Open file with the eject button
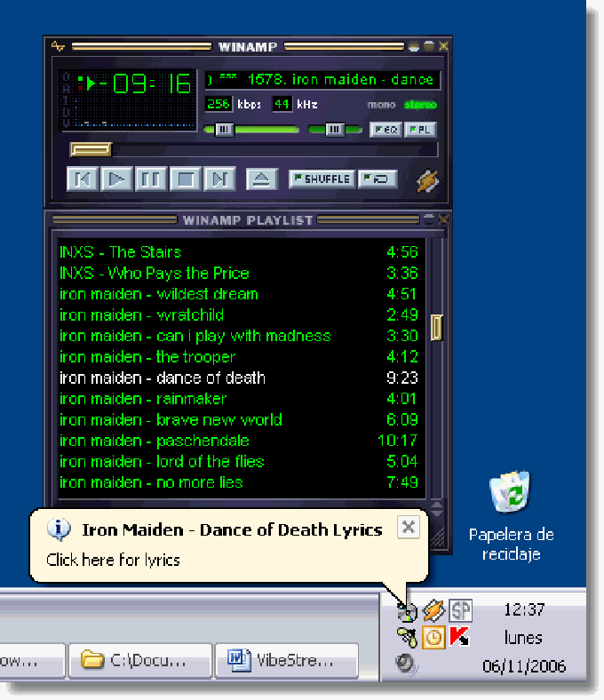Image resolution: width=604 pixels, height=700 pixels. 262,179
